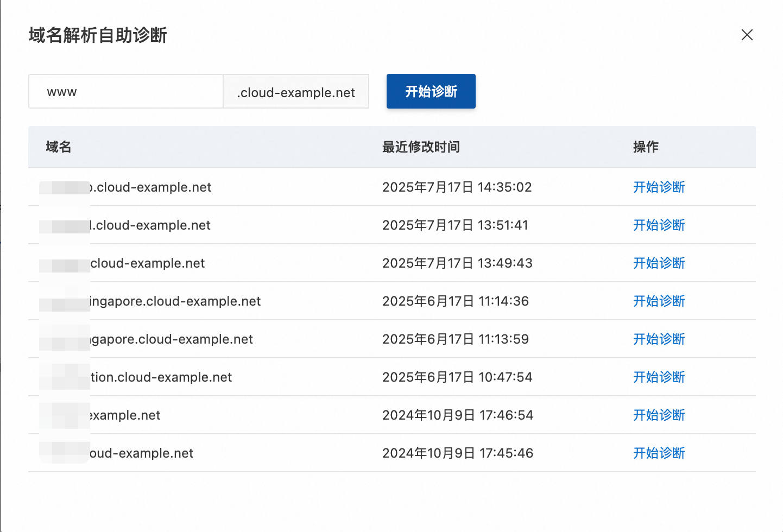This screenshot has height=532, width=783.
Task: Click the .cloud-example.net suffix box
Action: pos(296,91)
